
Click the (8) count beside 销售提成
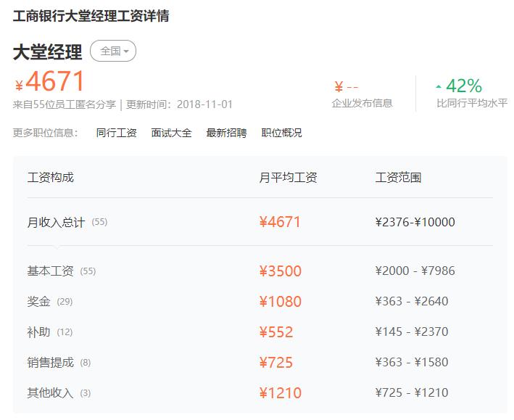coord(86,363)
